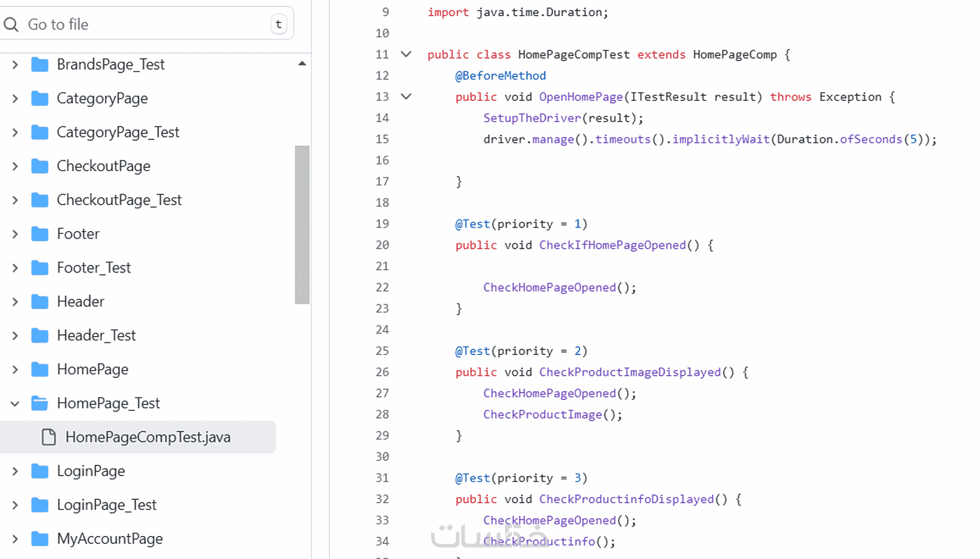Click the CategoryPage_Test folder icon
This screenshot has height=559, width=980.
pos(40,133)
